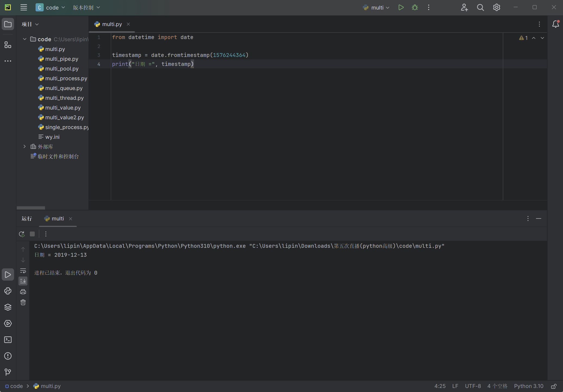Open the 4 个空格 indent settings
This screenshot has width=563, height=392.
point(497,386)
